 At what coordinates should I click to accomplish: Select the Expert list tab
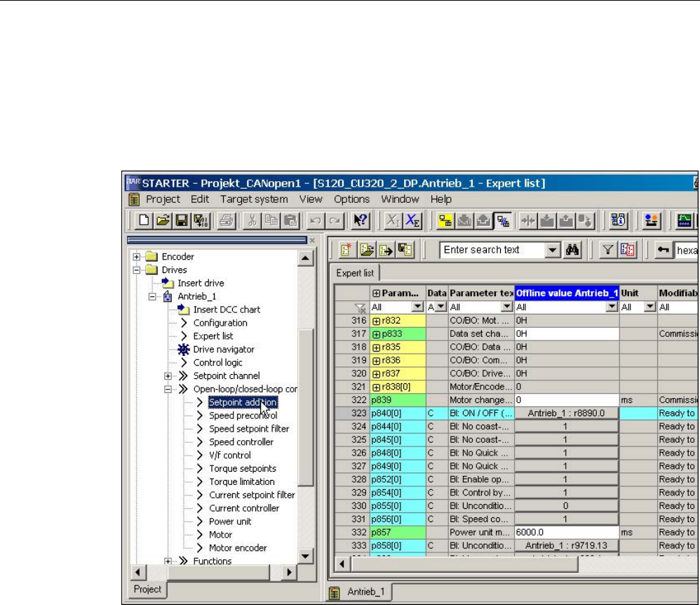(355, 273)
